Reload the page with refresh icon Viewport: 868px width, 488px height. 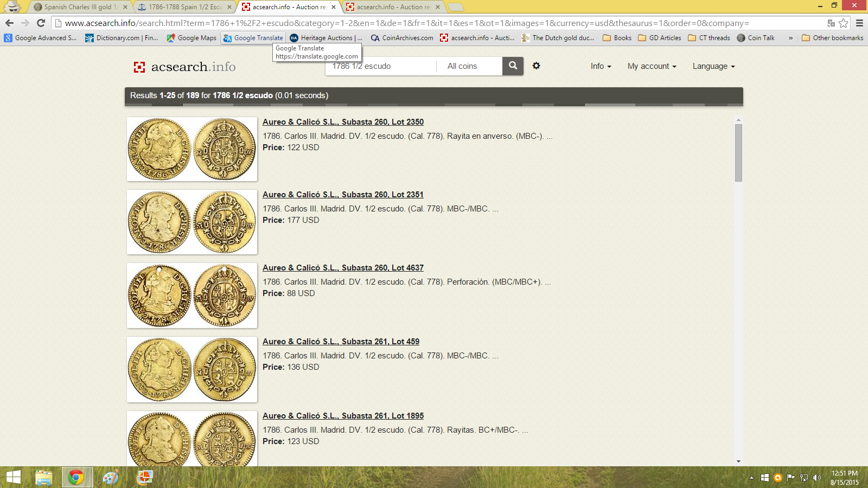41,23
